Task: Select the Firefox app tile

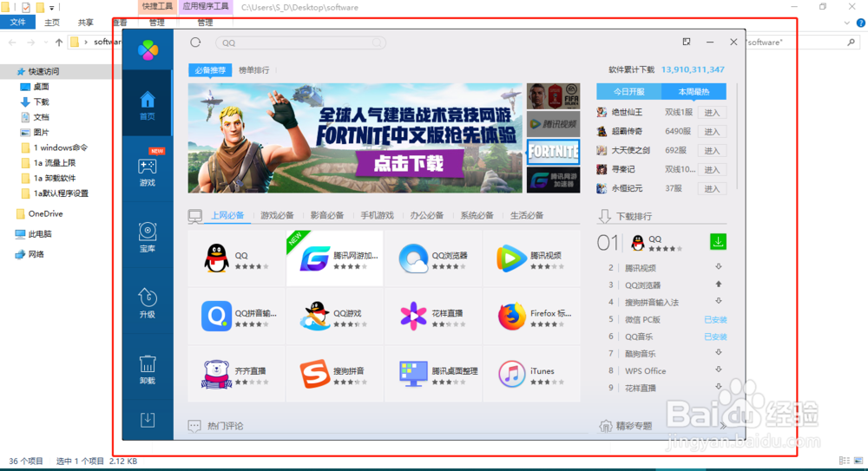Action: click(531, 316)
